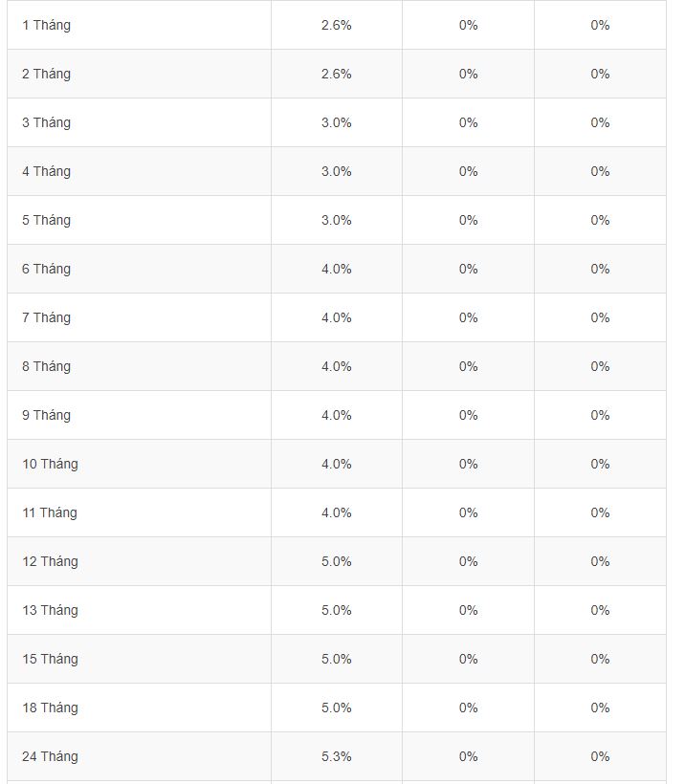Click the '3 Tháng' row label
The width and height of the screenshot is (685, 784).
(46, 122)
